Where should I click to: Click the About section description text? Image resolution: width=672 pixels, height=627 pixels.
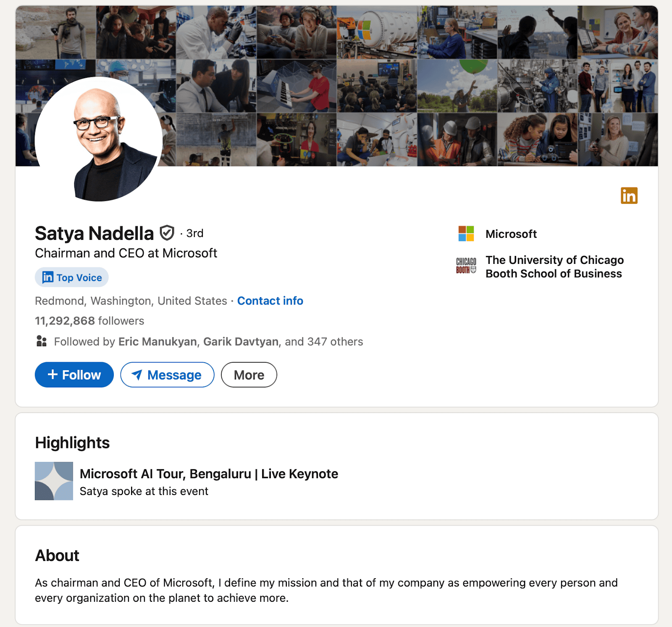click(x=326, y=590)
